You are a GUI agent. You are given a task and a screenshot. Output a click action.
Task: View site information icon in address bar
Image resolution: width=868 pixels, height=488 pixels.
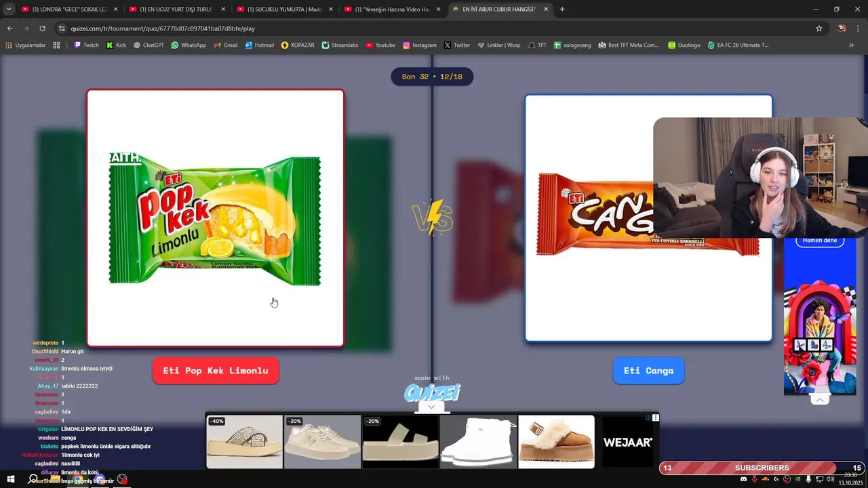click(x=62, y=28)
